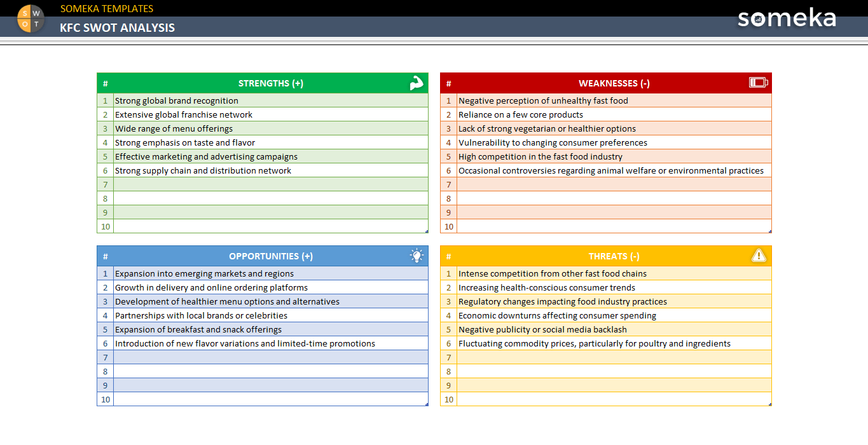
Task: Select cell 'Fluctuating commodity prices, particularly for poultry'
Action: 614,343
